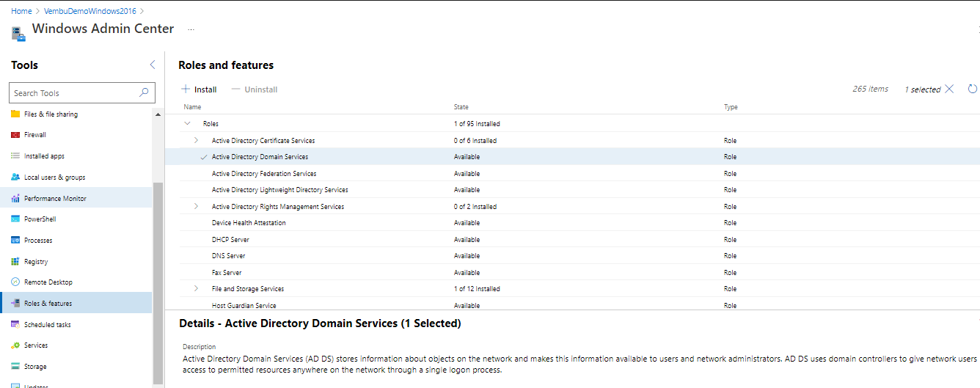Sort the list by Type column header
The height and width of the screenshot is (388, 980).
(731, 107)
